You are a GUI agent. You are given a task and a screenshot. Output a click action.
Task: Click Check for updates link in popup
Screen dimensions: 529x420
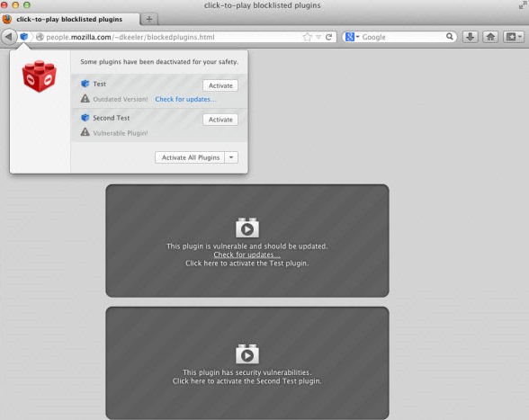coord(185,99)
